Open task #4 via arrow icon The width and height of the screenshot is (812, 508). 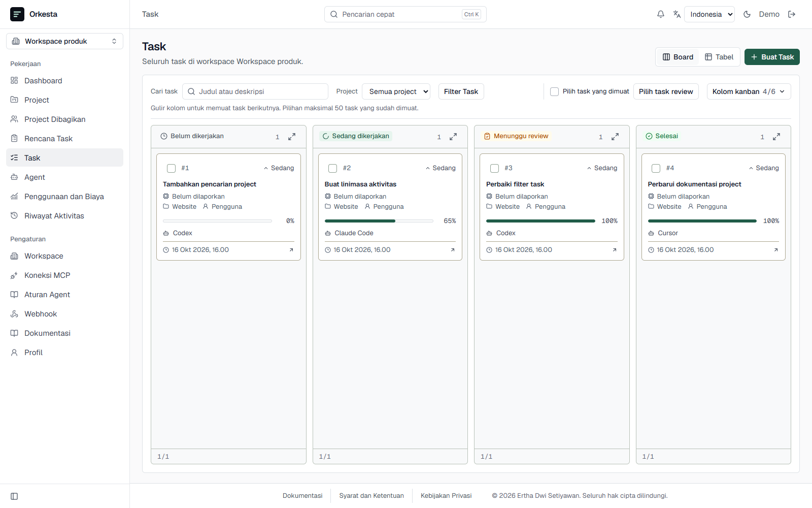pyautogui.click(x=776, y=250)
